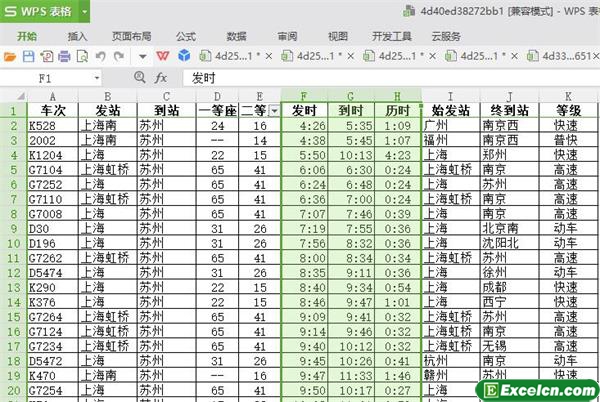Click cell containing 赣州
Screen dimensions: 600x402
pyautogui.click(x=450, y=376)
